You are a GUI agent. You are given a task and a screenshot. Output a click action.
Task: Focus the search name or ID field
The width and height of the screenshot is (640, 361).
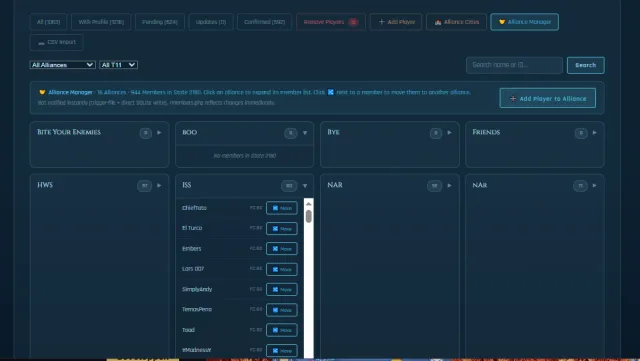point(514,65)
